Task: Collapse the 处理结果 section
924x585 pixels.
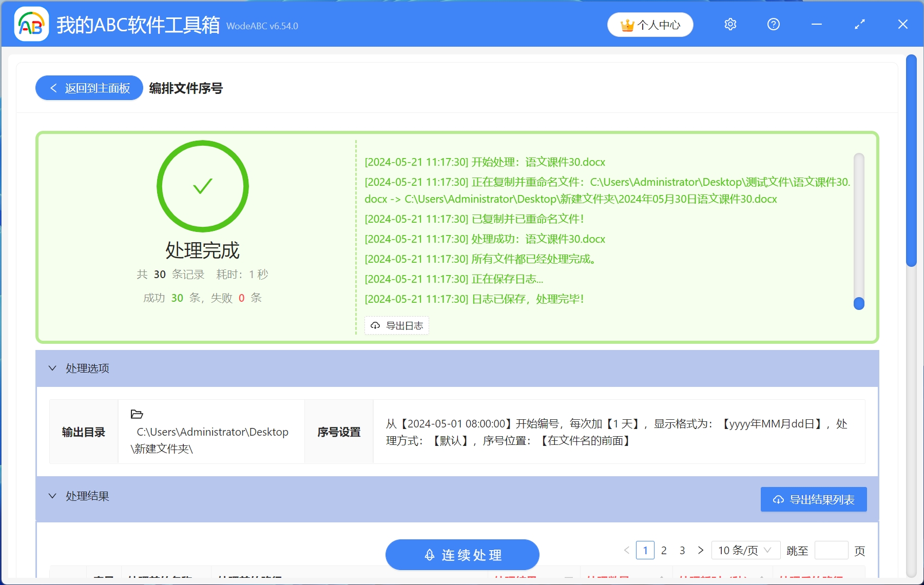Action: pyautogui.click(x=51, y=496)
